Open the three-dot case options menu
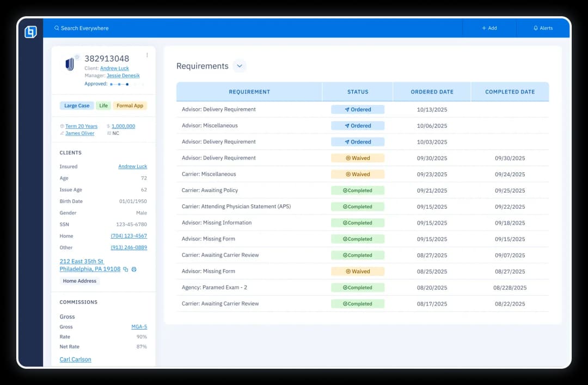The image size is (588, 385). pyautogui.click(x=147, y=55)
